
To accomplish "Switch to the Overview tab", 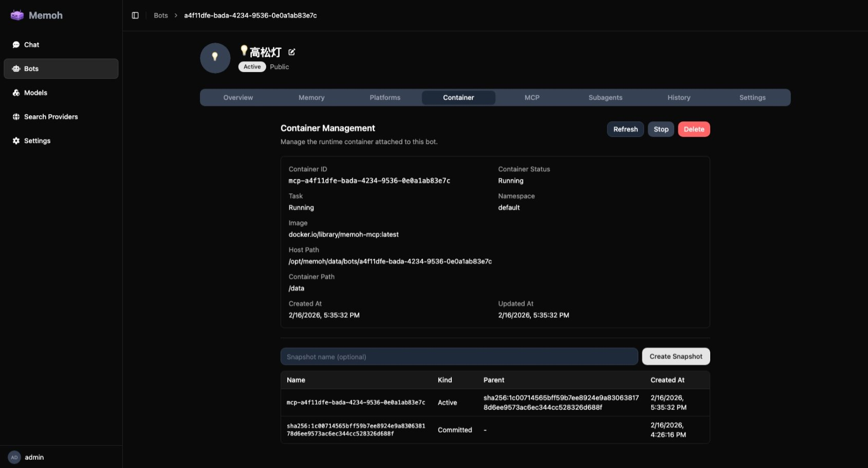I will (x=238, y=98).
